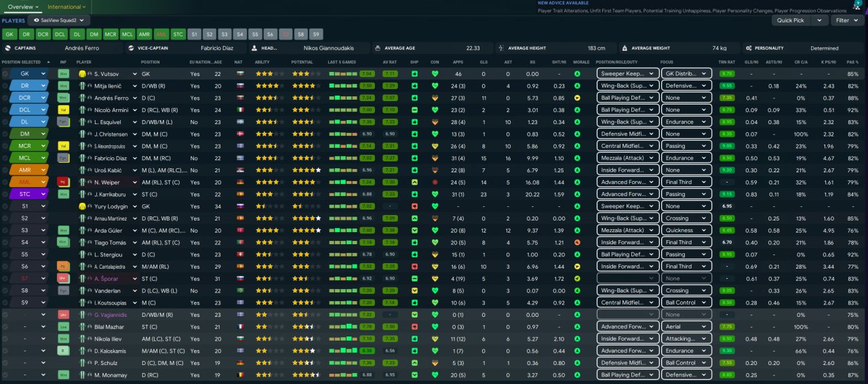
Task: Toggle selection circle for S. Vutsov row
Action: pos(5,73)
